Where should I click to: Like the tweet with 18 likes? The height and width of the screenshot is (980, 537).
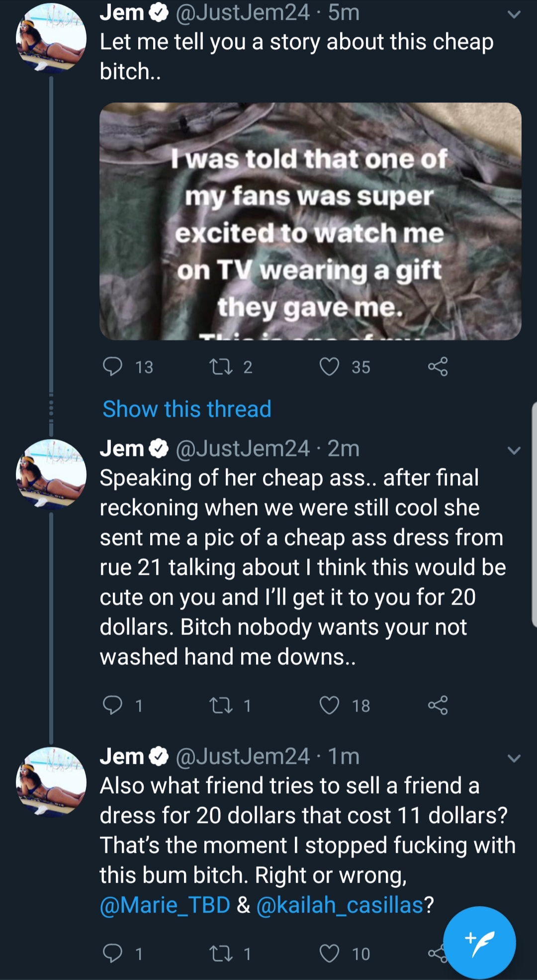click(329, 705)
